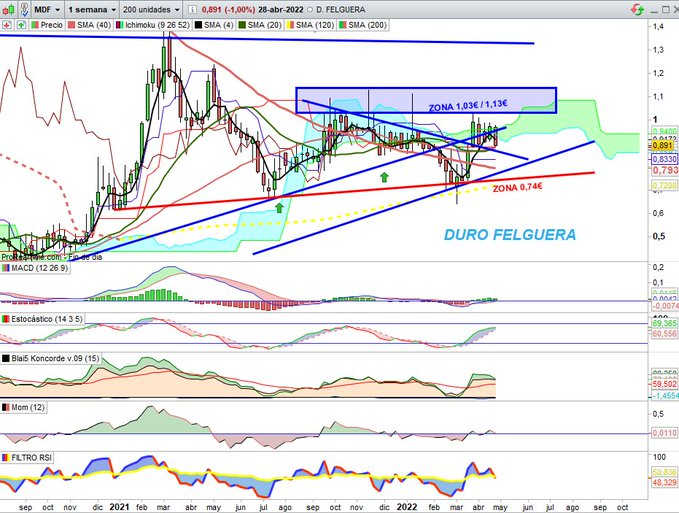Click the 2022 label on time axis
The image size is (679, 513).
point(407,507)
